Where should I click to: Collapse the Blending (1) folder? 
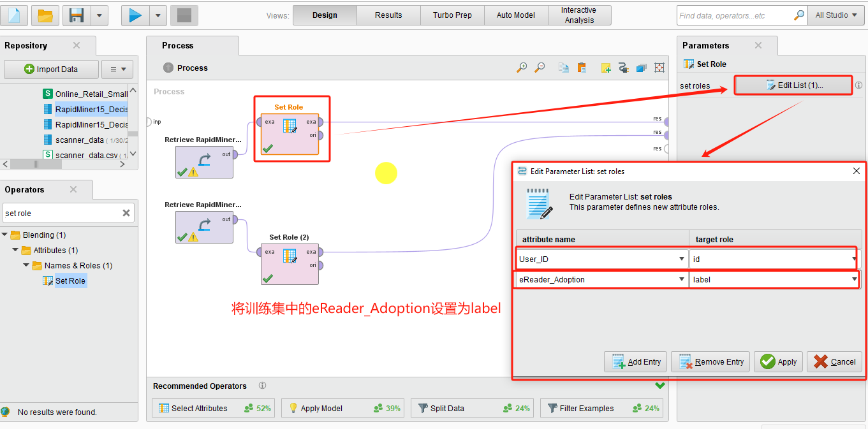coord(5,235)
